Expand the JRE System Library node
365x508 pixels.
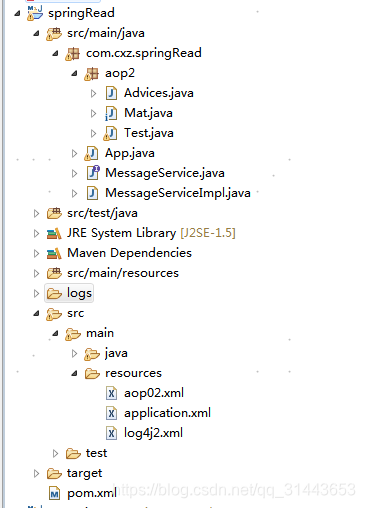click(36, 233)
